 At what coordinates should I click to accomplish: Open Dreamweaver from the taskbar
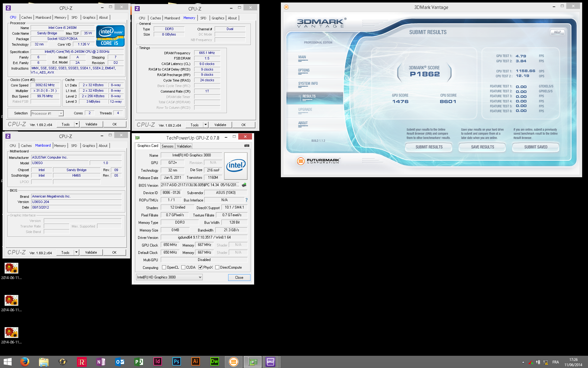215,362
